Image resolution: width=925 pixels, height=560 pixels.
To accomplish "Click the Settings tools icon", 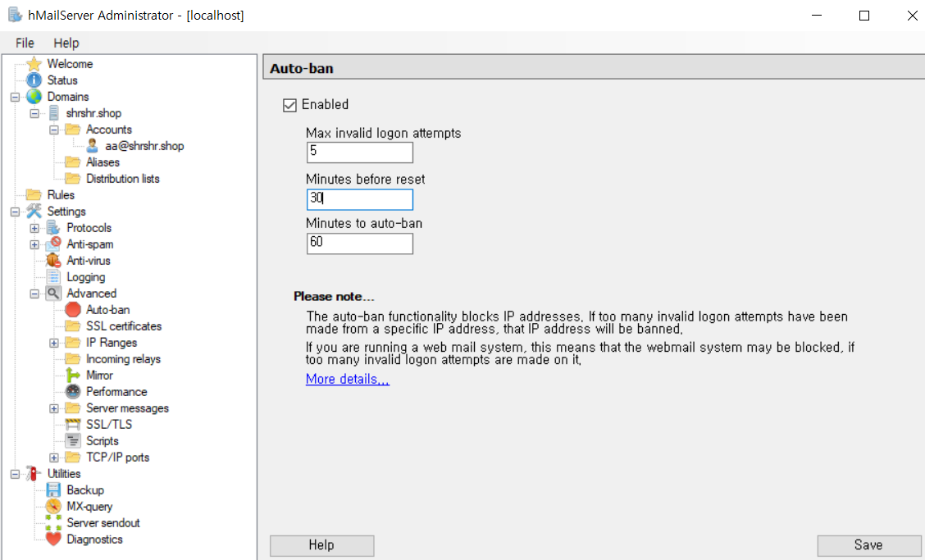I will pyautogui.click(x=34, y=211).
